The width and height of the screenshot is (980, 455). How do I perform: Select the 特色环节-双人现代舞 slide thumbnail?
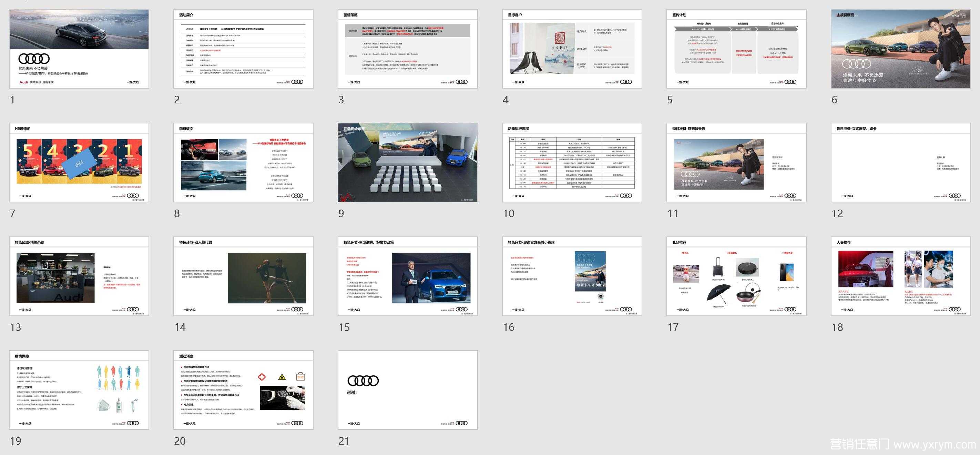[x=244, y=276]
